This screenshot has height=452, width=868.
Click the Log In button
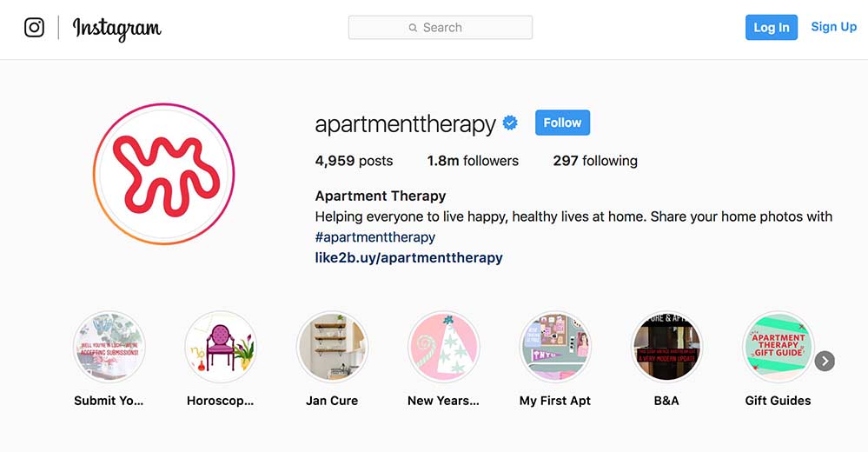point(772,27)
